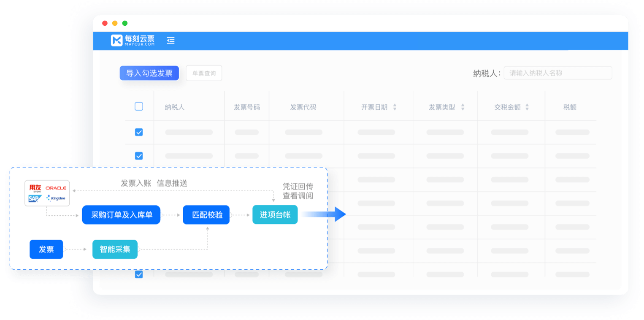The image size is (644, 320).
Task: Click the SAP logo
Action: point(34,198)
